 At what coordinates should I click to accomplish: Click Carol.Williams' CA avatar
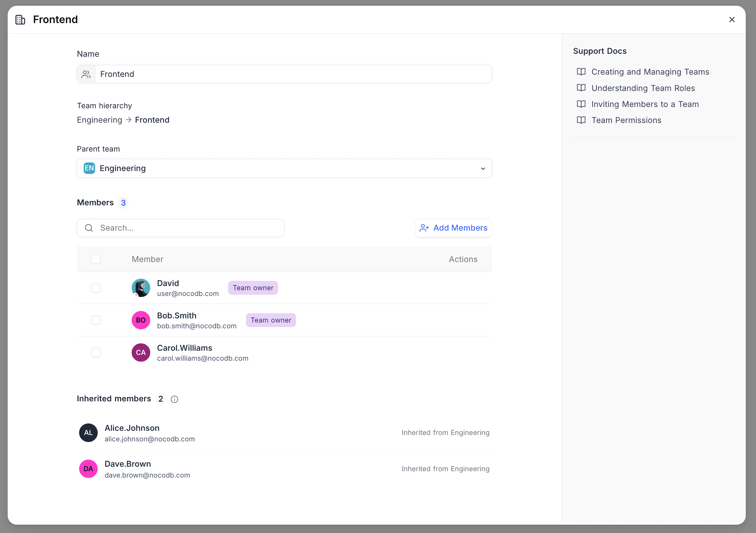[x=141, y=353]
